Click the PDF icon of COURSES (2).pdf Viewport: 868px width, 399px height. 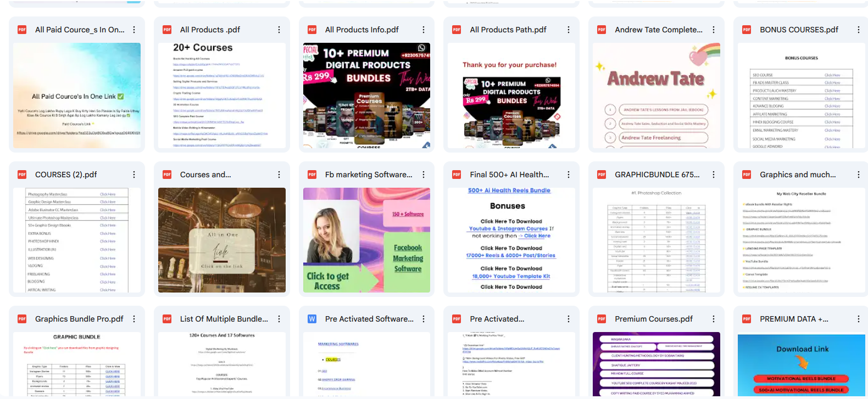[x=22, y=175]
